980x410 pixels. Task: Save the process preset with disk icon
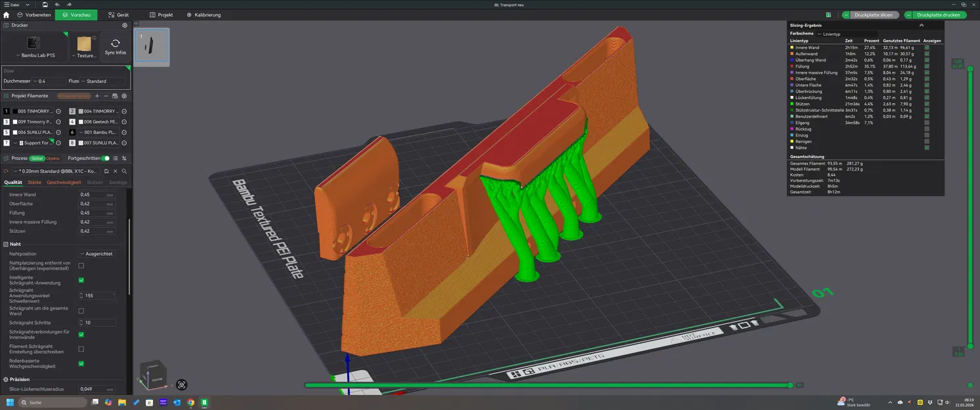[106, 171]
